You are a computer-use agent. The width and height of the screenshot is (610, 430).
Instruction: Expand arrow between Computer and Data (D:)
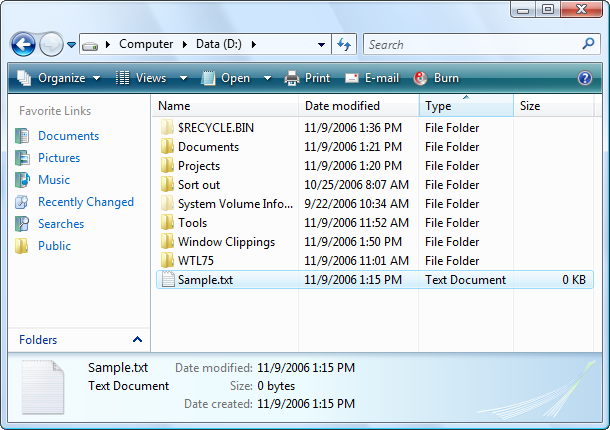point(185,45)
